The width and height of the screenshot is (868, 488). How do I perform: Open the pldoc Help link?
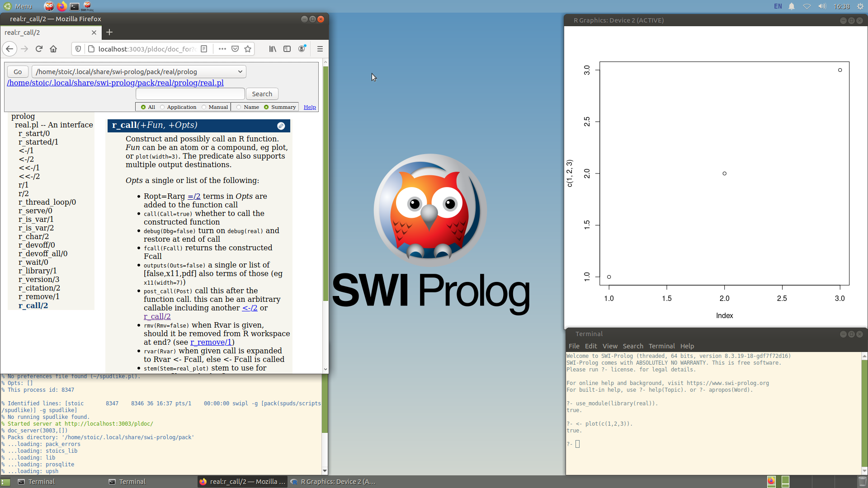(x=310, y=107)
